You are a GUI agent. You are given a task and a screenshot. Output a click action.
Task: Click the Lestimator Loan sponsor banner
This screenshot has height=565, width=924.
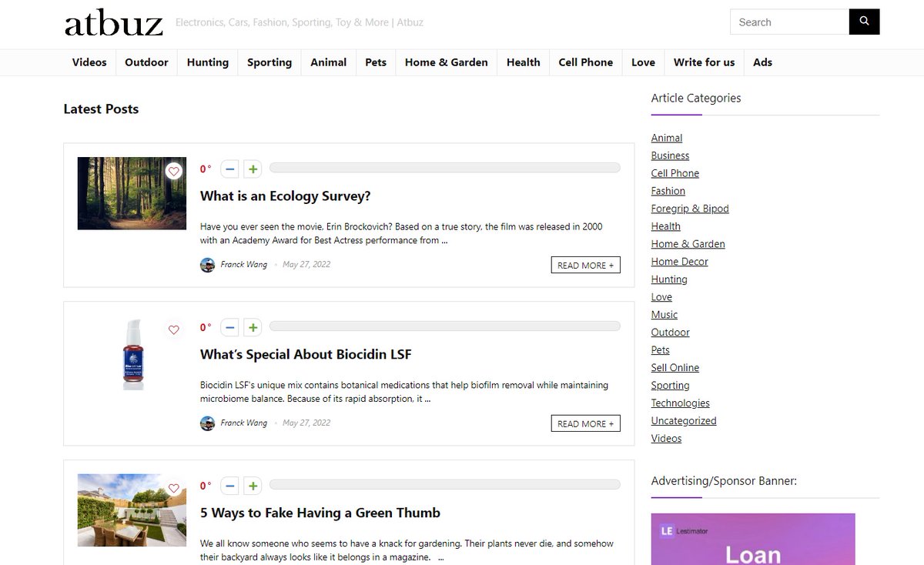pyautogui.click(x=753, y=539)
